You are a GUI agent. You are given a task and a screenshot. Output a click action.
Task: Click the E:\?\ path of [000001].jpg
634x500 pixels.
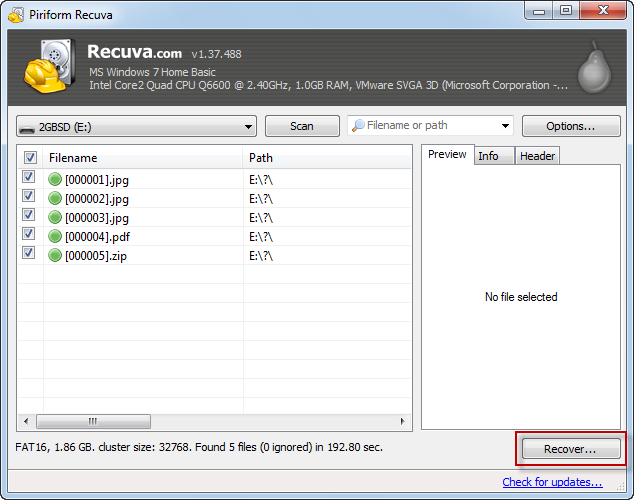261,179
